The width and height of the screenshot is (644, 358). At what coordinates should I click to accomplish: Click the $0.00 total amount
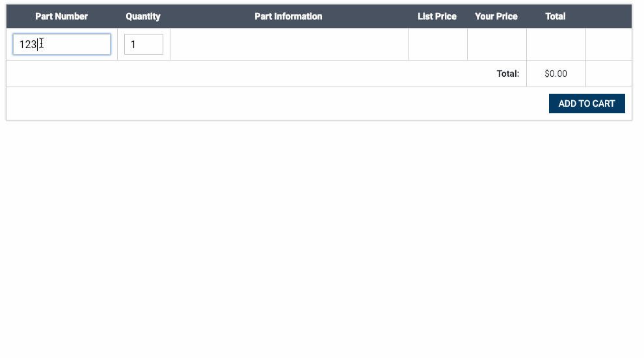coord(556,74)
